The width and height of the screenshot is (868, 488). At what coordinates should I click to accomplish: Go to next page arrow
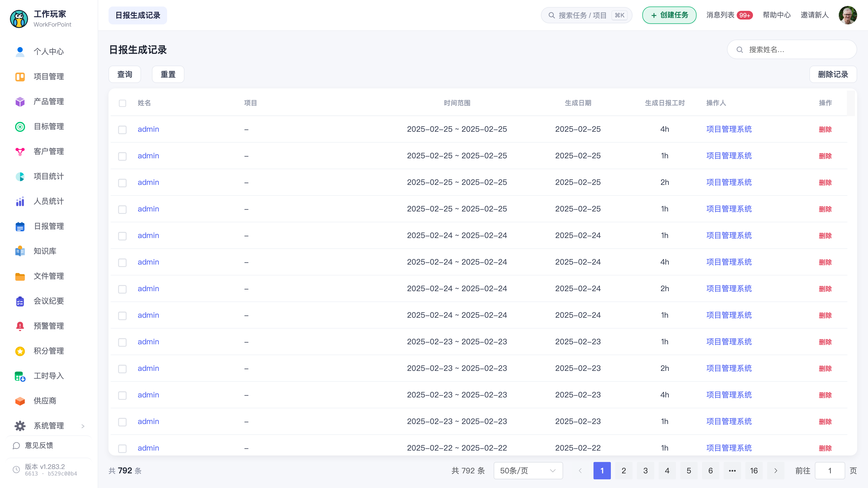(776, 470)
